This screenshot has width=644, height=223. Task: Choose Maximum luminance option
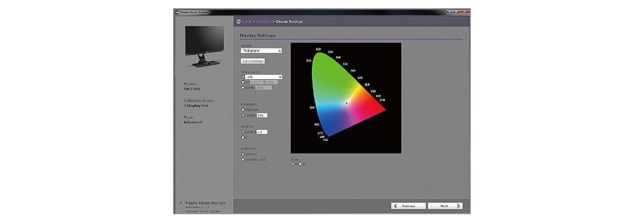tap(243, 110)
